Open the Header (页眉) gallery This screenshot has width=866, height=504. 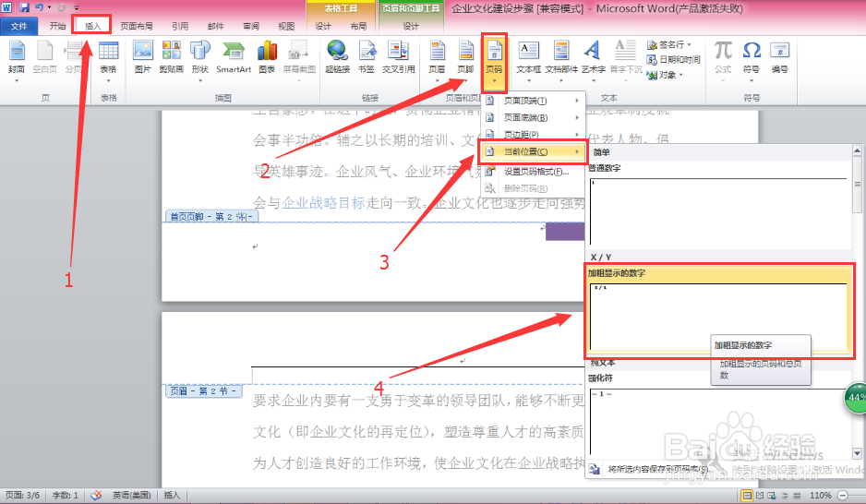tap(437, 60)
